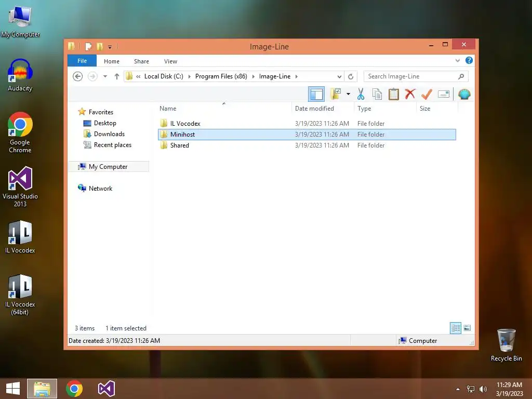Click the search magnifier icon

coord(461,76)
